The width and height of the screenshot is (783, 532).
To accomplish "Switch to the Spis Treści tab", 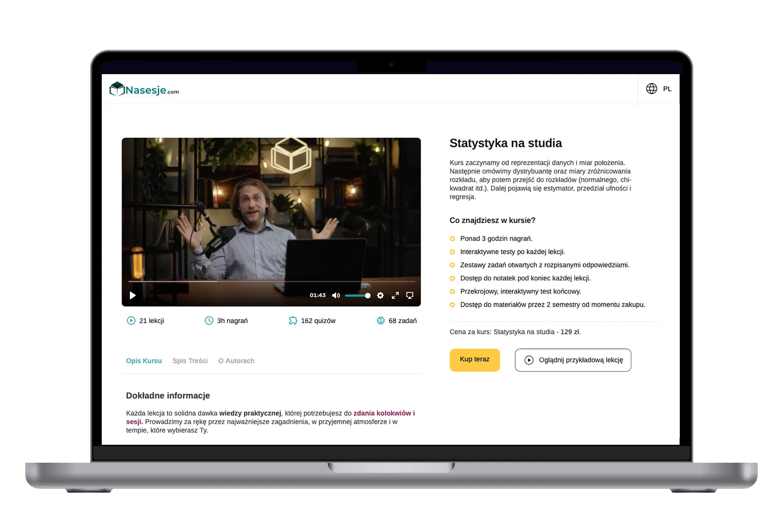I will tap(190, 360).
